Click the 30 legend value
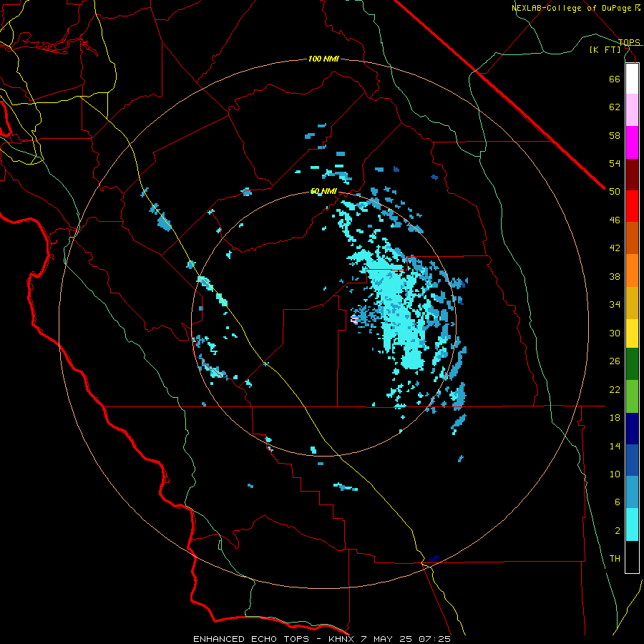The height and width of the screenshot is (644, 644). coord(615,333)
